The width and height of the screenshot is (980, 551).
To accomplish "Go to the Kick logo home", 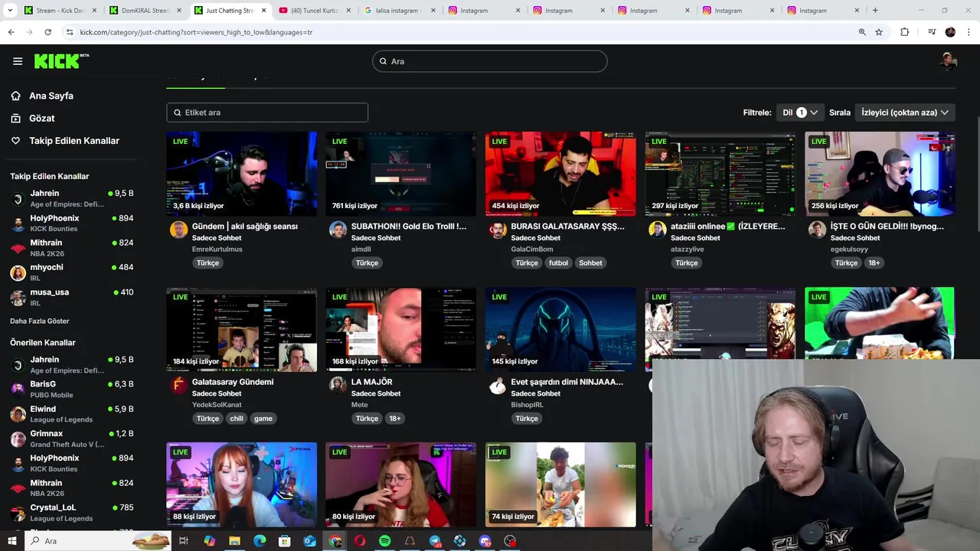I will (x=61, y=61).
